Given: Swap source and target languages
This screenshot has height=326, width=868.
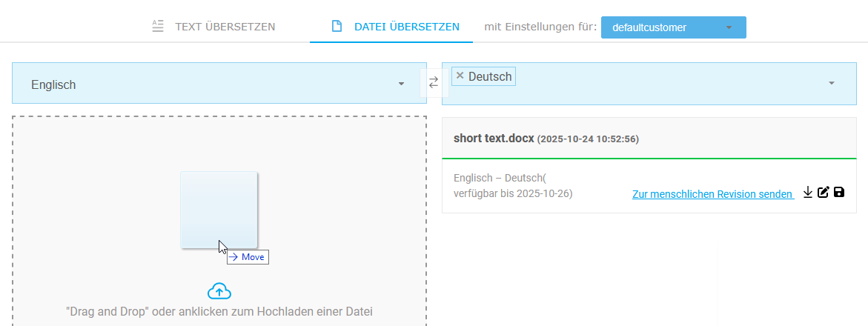Looking at the screenshot, I should [434, 82].
